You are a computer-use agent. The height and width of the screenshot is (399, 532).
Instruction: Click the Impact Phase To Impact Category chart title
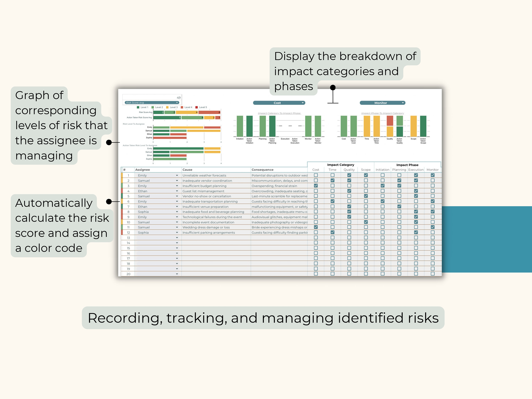(382, 113)
